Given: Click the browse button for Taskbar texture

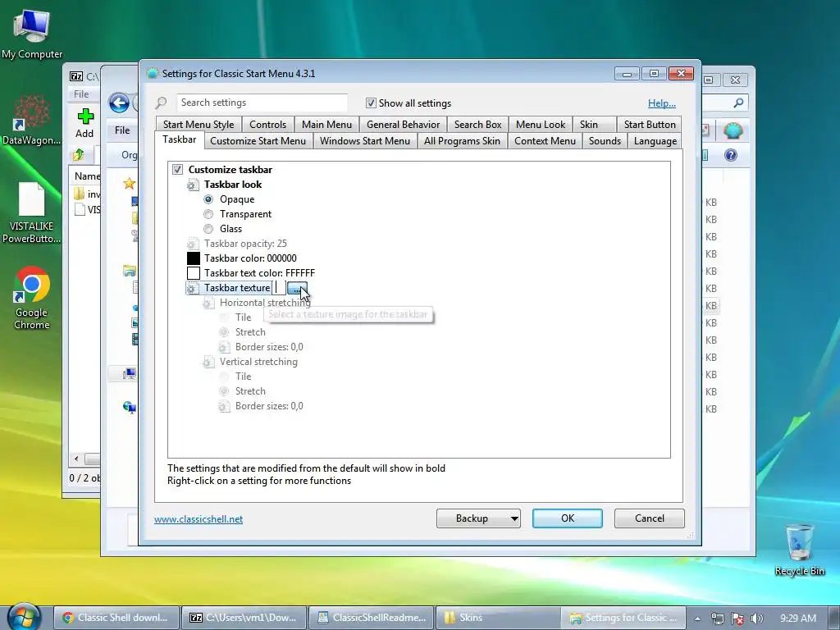Looking at the screenshot, I should tap(297, 288).
